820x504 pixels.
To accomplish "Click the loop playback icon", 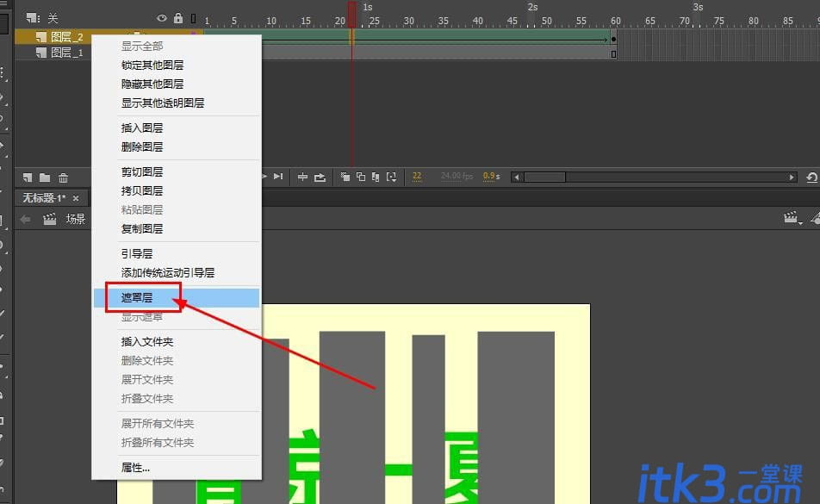I will click(x=320, y=177).
